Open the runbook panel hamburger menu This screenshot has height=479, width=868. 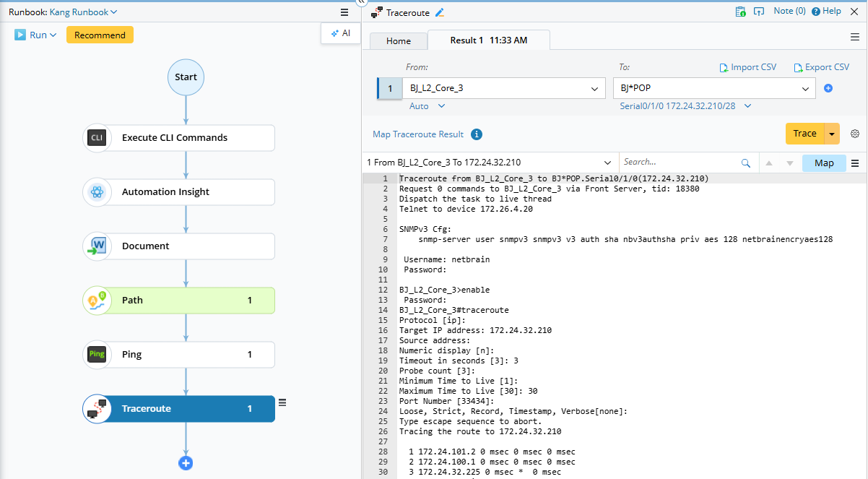[x=344, y=12]
